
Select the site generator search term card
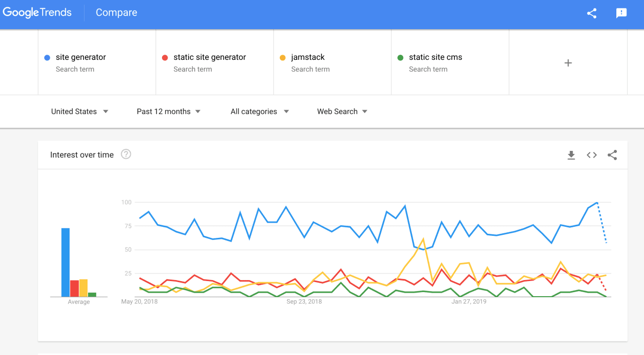[97, 62]
